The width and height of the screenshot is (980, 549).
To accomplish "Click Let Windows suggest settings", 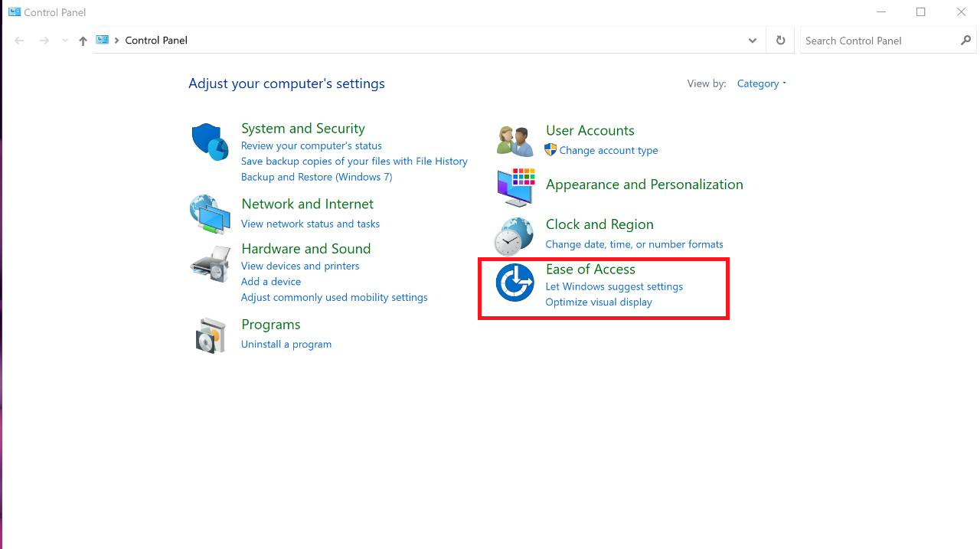I will click(614, 286).
